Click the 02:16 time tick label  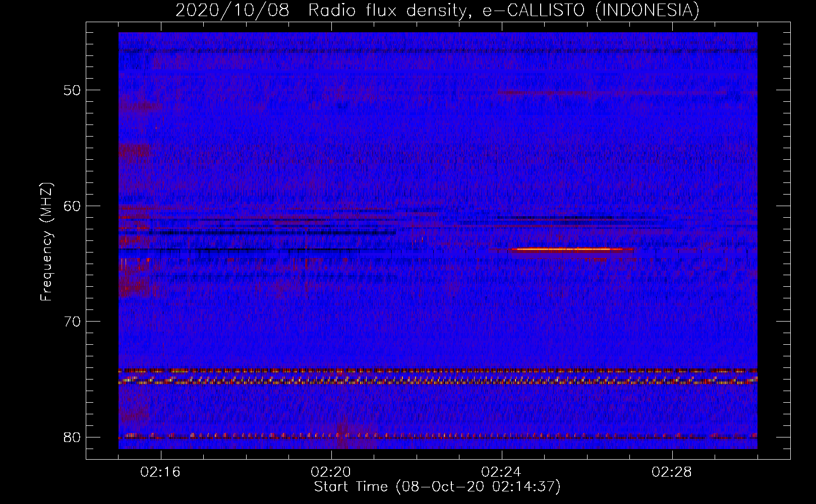[161, 472]
